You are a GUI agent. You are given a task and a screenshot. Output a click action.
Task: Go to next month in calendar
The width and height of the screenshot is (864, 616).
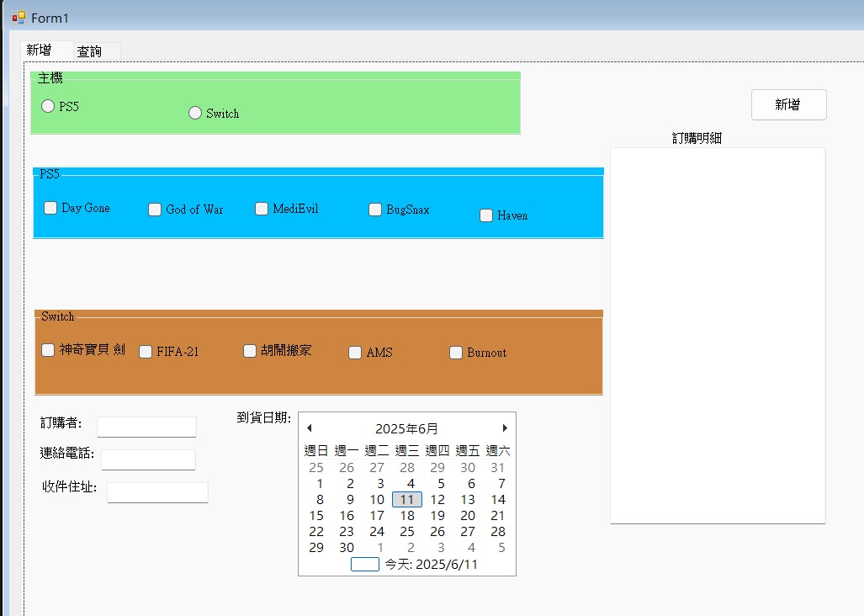coord(505,428)
